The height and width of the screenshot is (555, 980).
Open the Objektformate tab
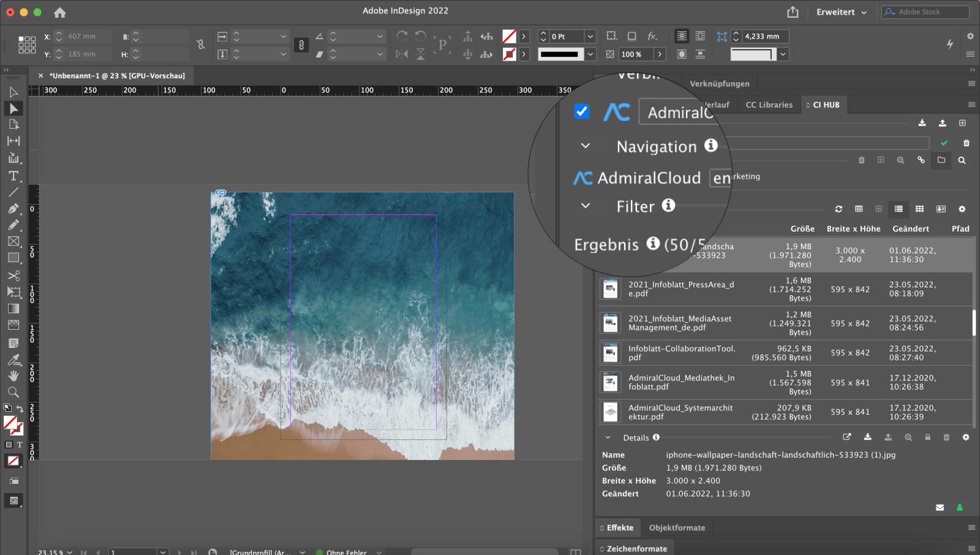(x=677, y=527)
